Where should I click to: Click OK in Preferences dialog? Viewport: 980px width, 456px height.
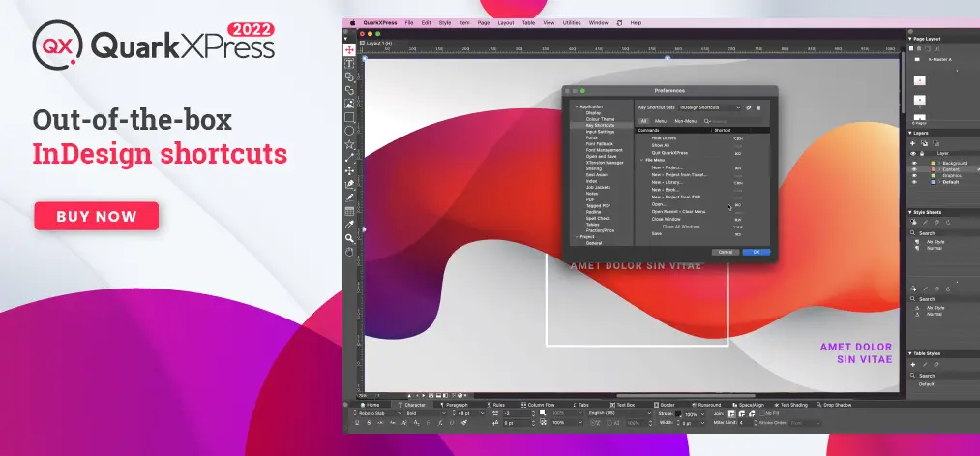[x=757, y=252]
